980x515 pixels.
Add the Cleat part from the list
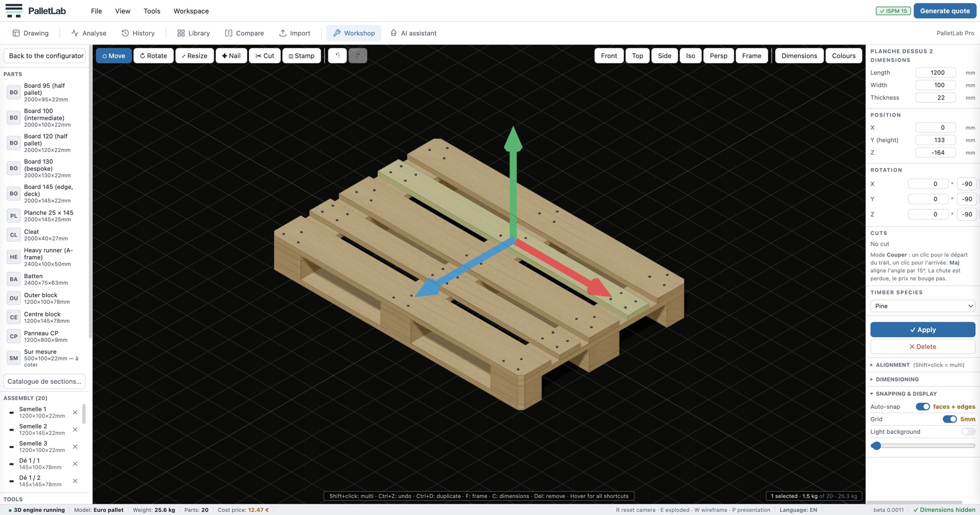point(46,235)
